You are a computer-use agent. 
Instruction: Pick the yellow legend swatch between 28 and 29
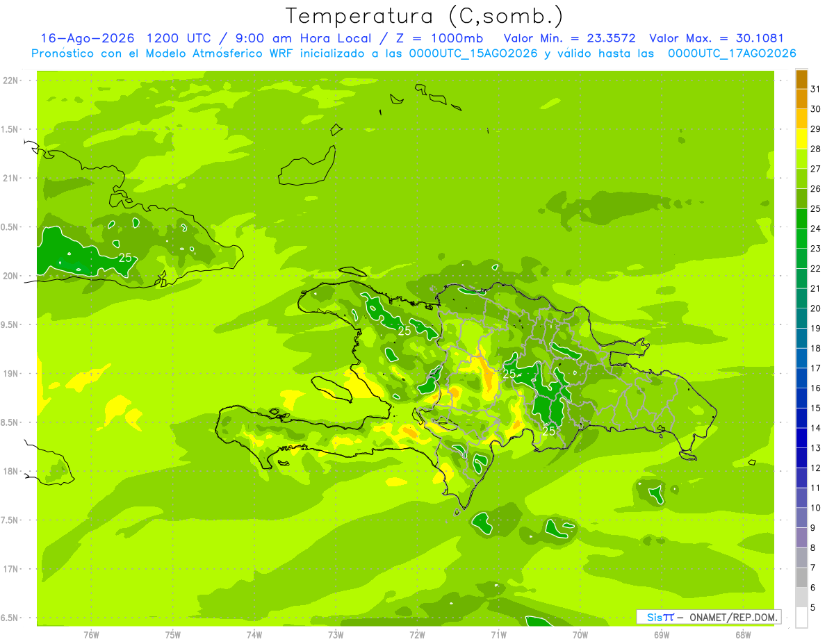point(801,139)
